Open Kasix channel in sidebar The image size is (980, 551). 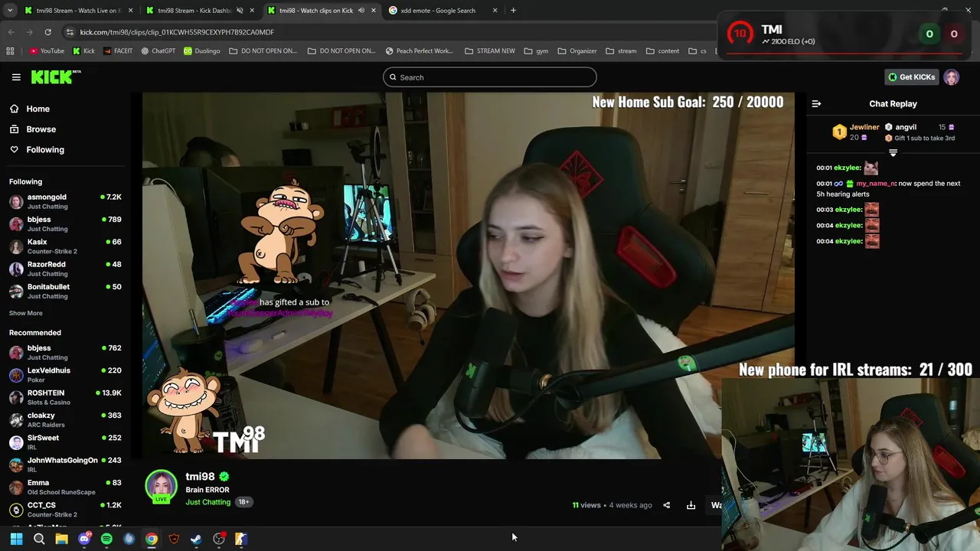coord(65,246)
